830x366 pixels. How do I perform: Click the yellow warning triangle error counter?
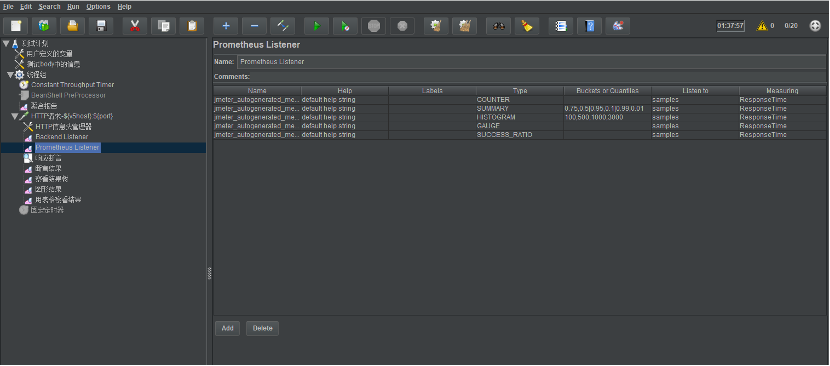(x=762, y=25)
